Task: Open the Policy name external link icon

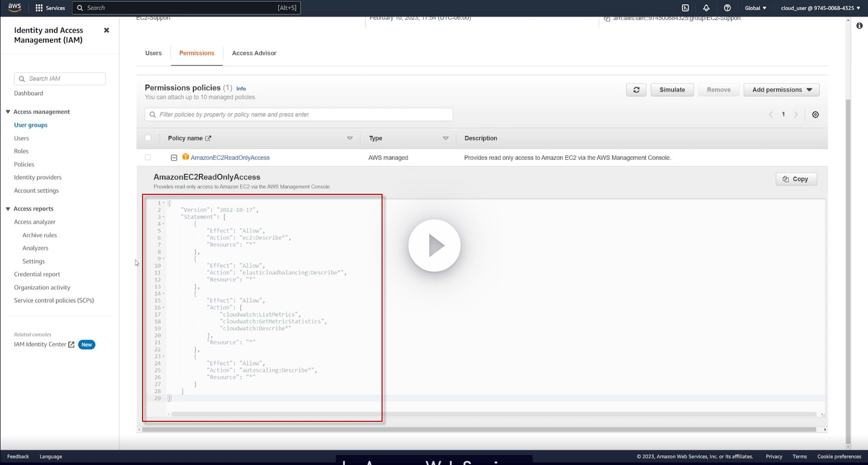Action: [208, 138]
